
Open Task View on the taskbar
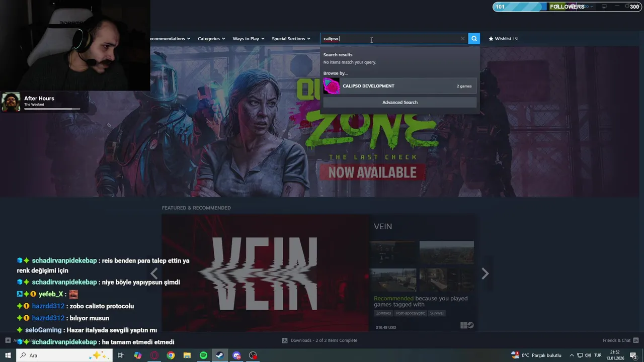[121, 355]
